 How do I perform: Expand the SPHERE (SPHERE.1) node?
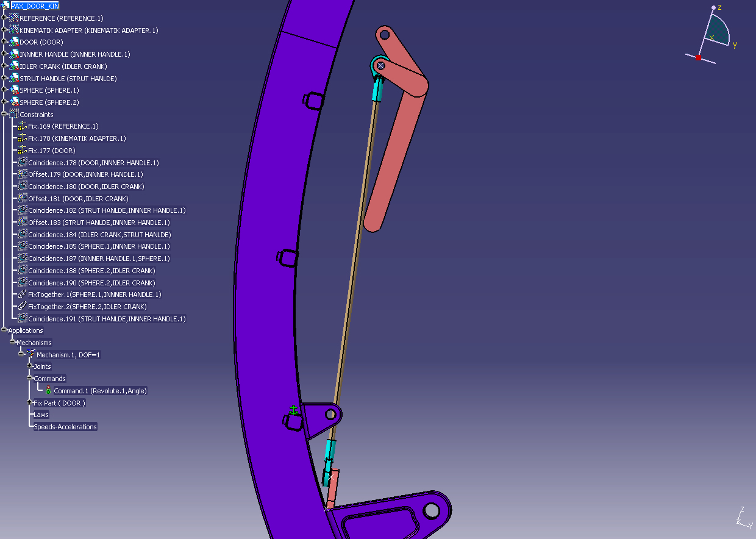tap(4, 90)
